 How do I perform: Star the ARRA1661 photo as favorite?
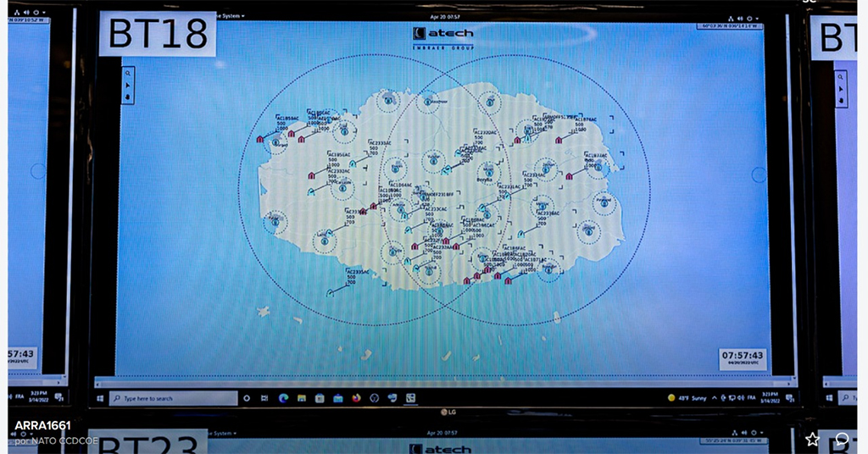pos(812,439)
